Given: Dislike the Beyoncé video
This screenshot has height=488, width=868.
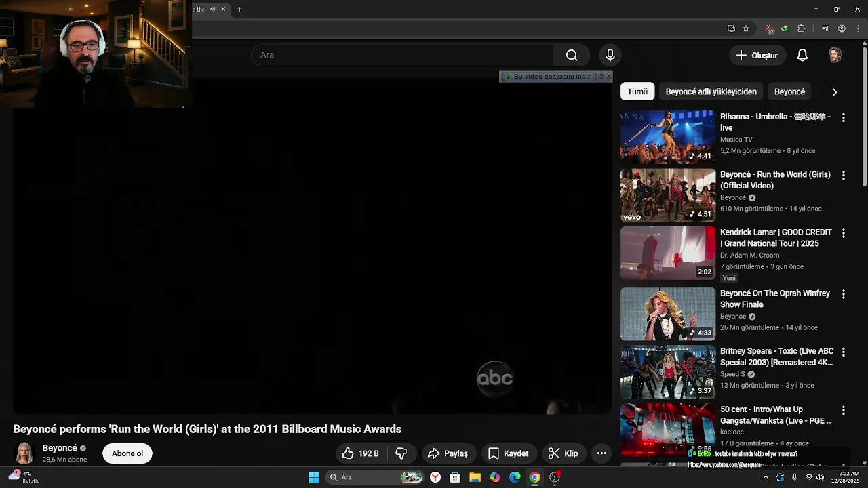Looking at the screenshot, I should (401, 453).
